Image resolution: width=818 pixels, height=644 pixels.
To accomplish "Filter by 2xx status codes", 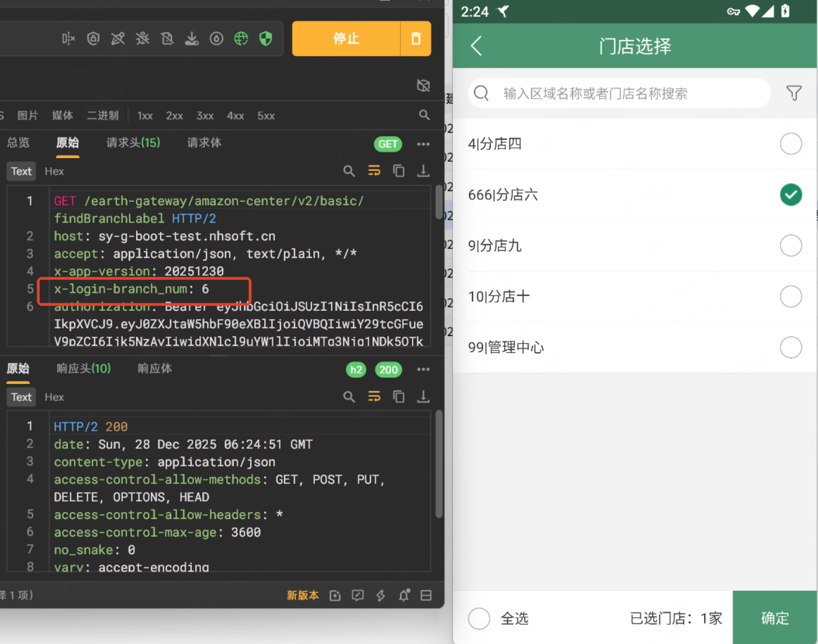I will (174, 116).
